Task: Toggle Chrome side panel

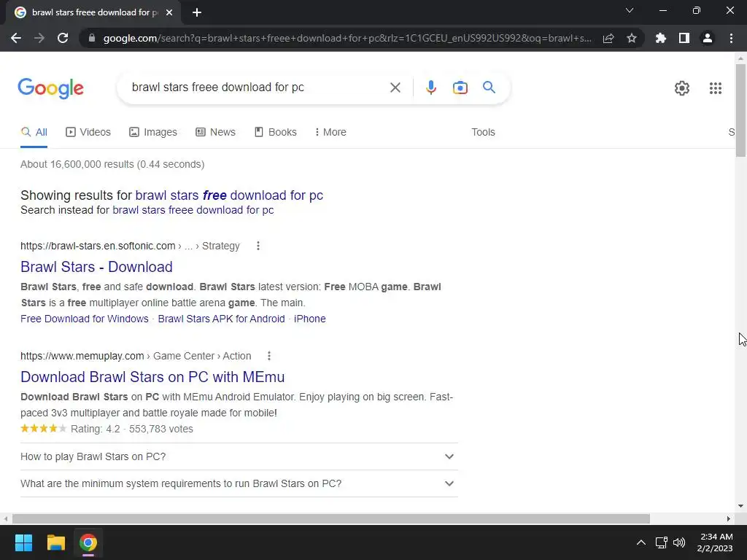Action: 684,38
